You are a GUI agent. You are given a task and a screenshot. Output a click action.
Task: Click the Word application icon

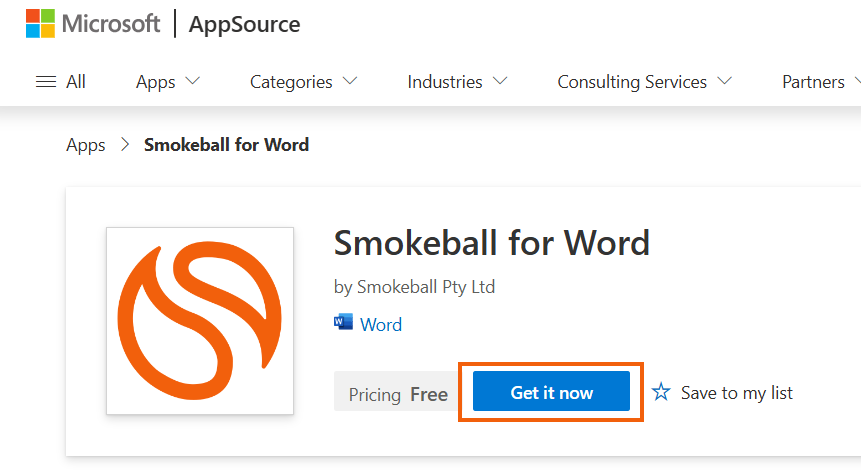[344, 322]
